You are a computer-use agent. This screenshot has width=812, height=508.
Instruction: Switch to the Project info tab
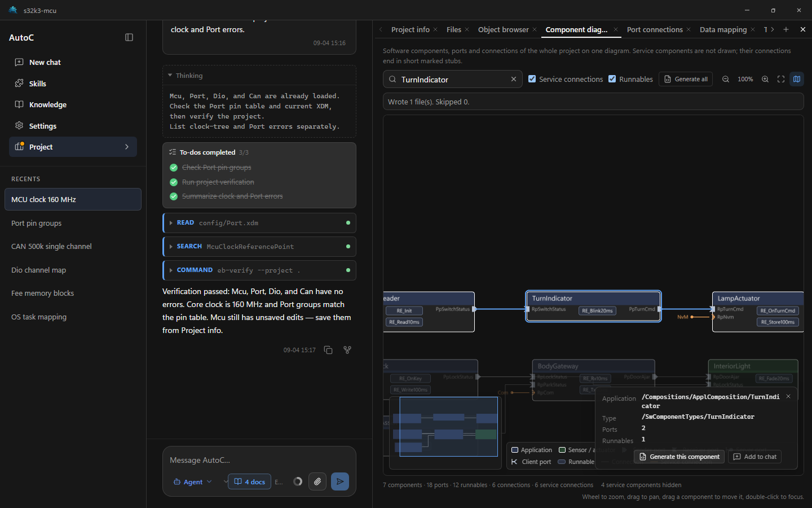(x=411, y=29)
